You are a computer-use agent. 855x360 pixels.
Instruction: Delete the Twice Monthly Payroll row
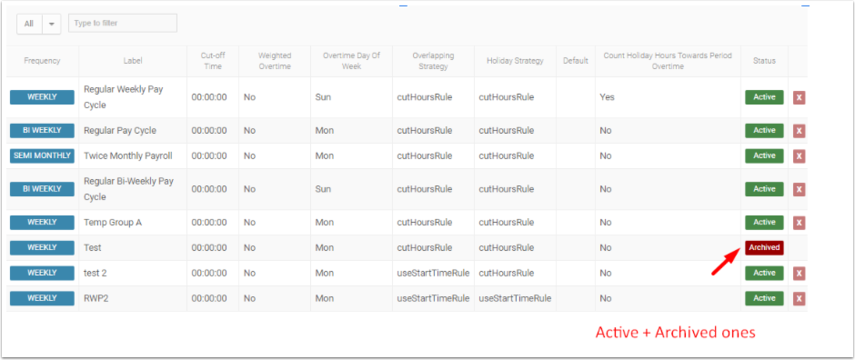(799, 156)
